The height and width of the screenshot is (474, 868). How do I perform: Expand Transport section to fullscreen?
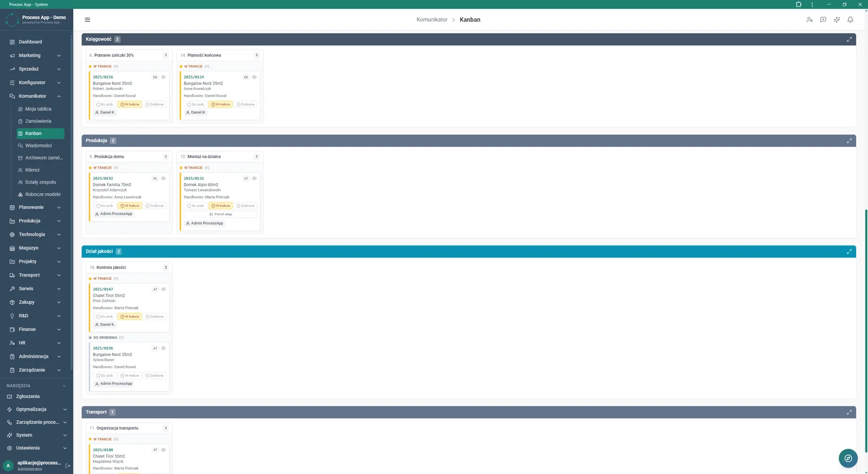(849, 412)
